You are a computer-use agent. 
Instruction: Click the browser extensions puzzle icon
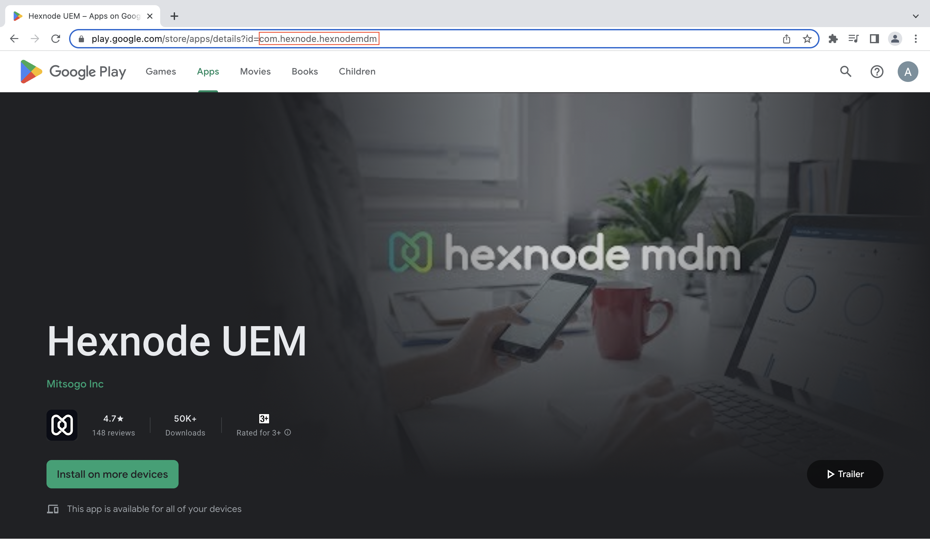(x=832, y=38)
